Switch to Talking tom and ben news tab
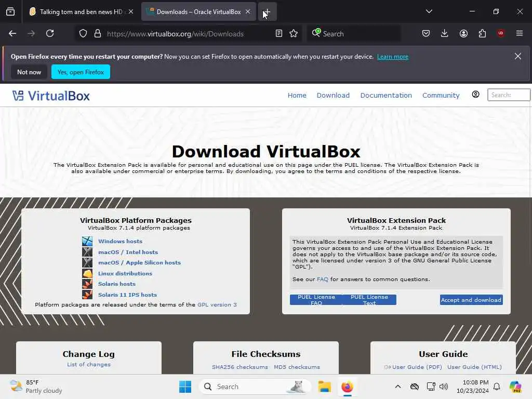532x399 pixels. [81, 12]
